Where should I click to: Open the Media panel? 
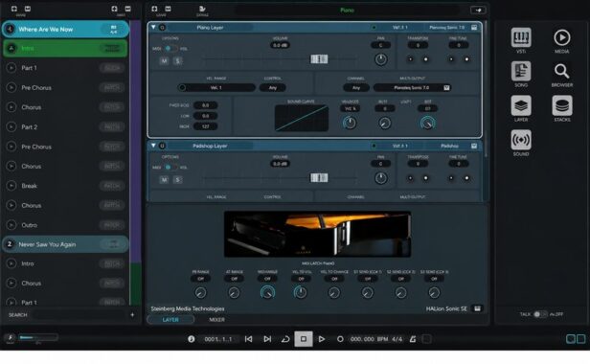point(562,37)
